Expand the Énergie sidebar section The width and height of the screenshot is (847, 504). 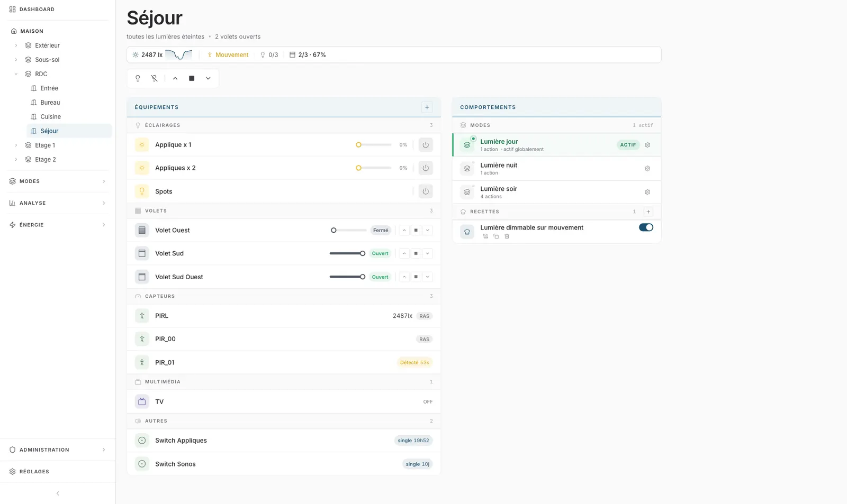click(x=58, y=225)
